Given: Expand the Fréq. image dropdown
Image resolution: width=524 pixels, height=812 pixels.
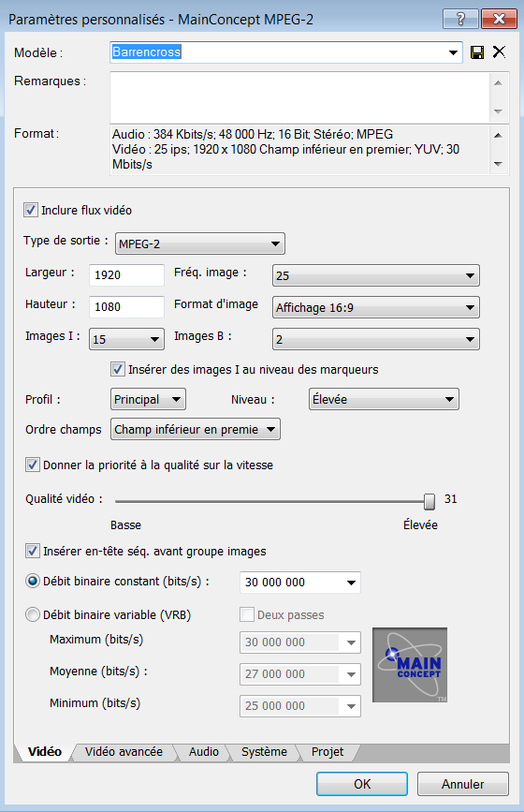Looking at the screenshot, I should pyautogui.click(x=375, y=275).
